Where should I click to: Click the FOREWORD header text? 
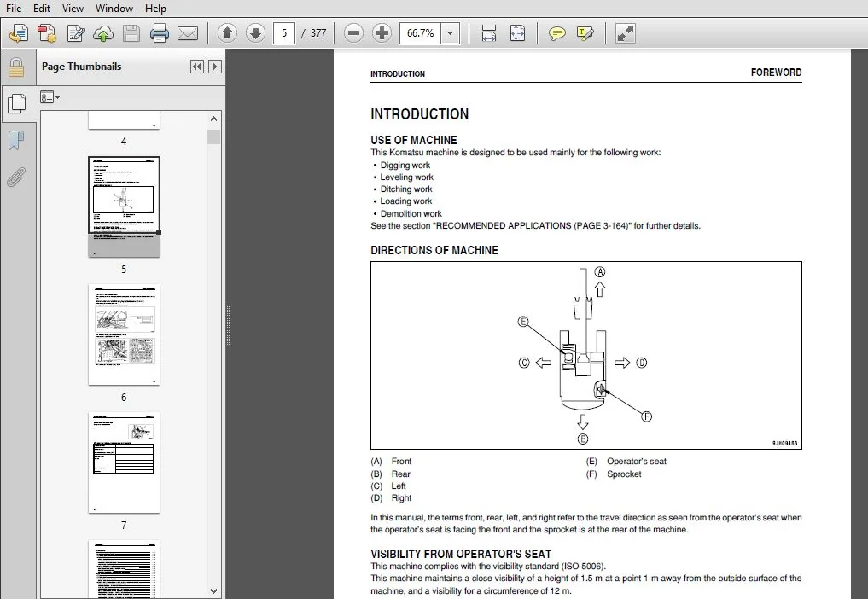pyautogui.click(x=776, y=73)
